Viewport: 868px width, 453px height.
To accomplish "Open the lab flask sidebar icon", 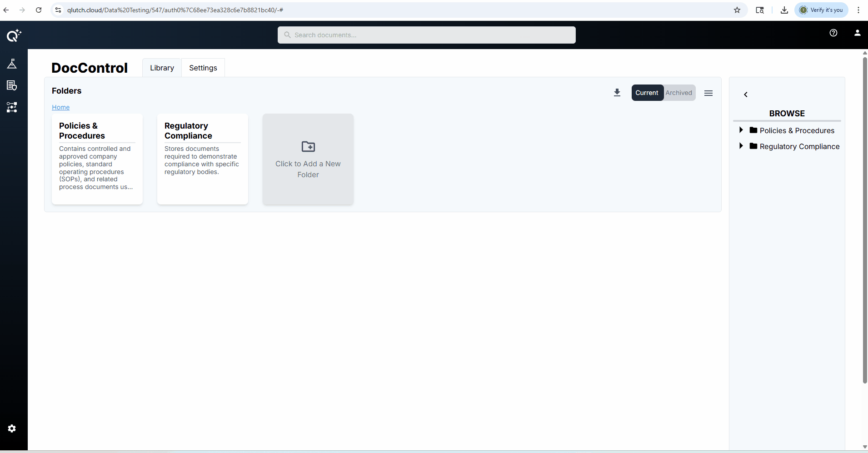I will [12, 64].
